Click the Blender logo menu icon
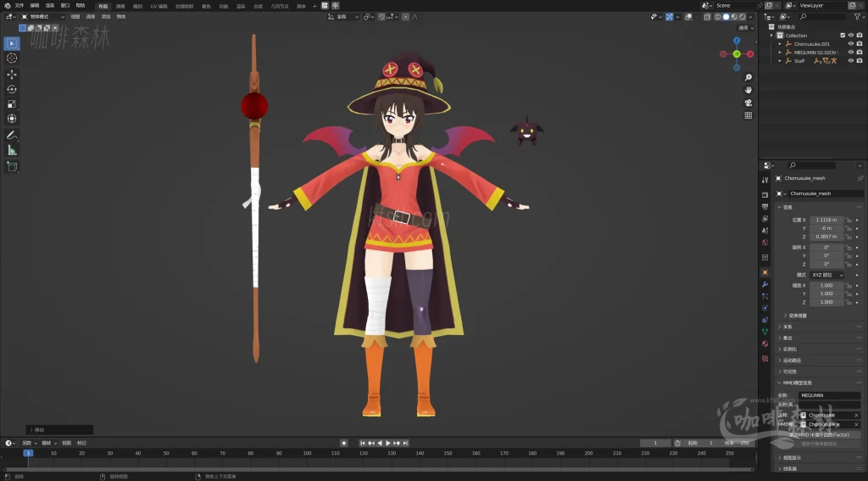The width and height of the screenshot is (868, 481). click(x=7, y=6)
